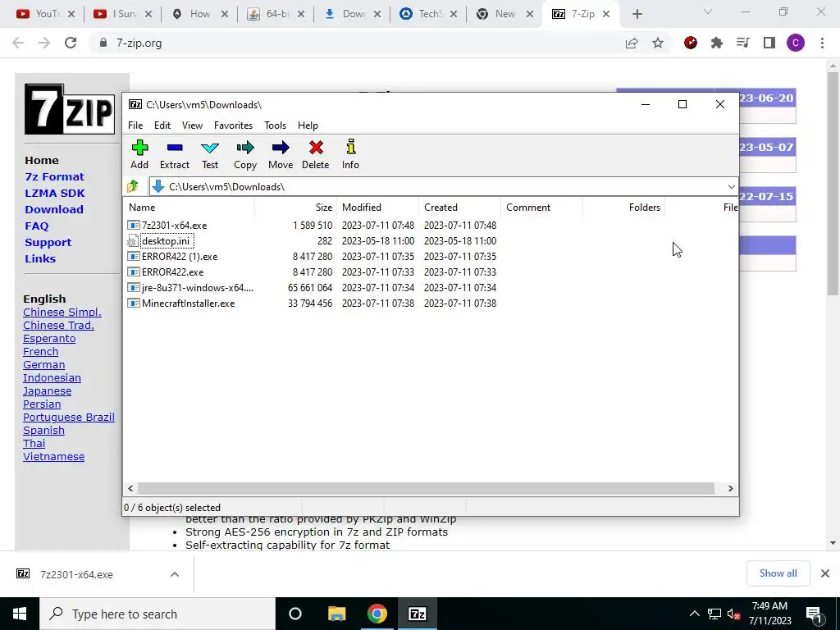840x630 pixels.
Task: Select ERROR422 (1).exe in file list
Action: pyautogui.click(x=180, y=257)
